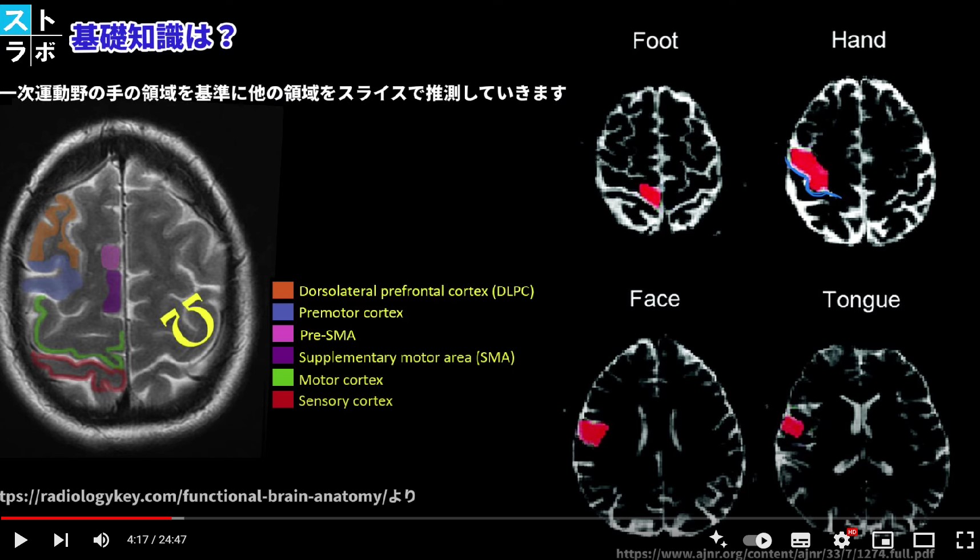Click the green Motor cortex swatch

(283, 379)
